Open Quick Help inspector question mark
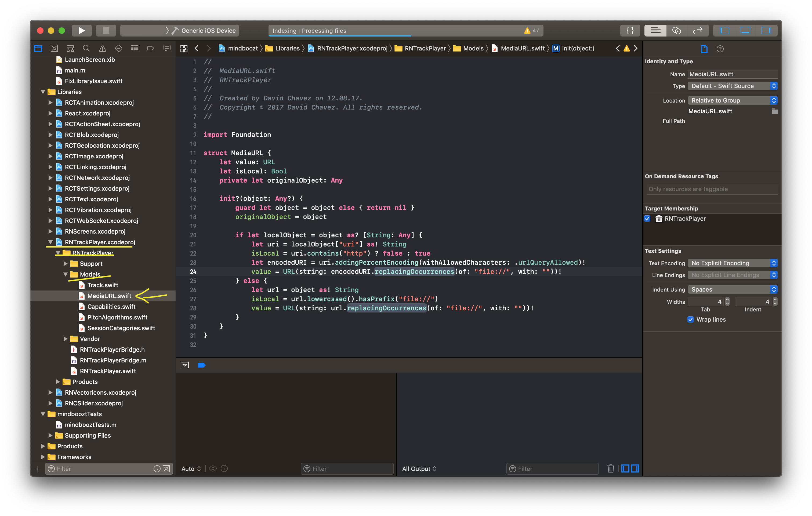Viewport: 812px width, 516px height. (x=720, y=49)
